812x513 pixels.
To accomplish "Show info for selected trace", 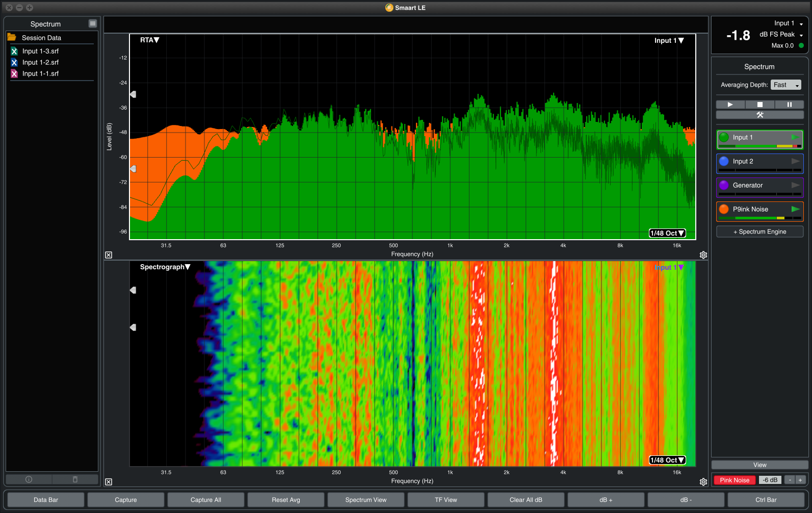I will point(29,479).
